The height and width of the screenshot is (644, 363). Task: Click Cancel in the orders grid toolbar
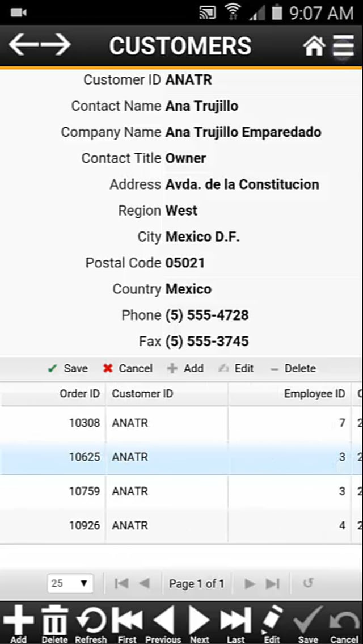[x=128, y=368]
